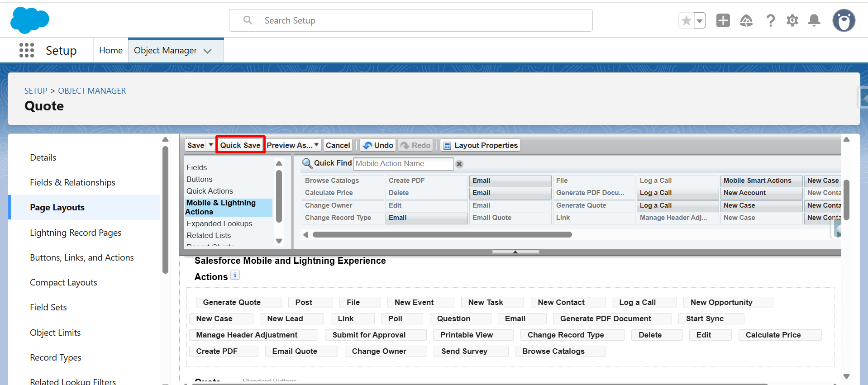Screen dimensions: 868x385
Task: Open the Preview As dropdown
Action: [293, 145]
